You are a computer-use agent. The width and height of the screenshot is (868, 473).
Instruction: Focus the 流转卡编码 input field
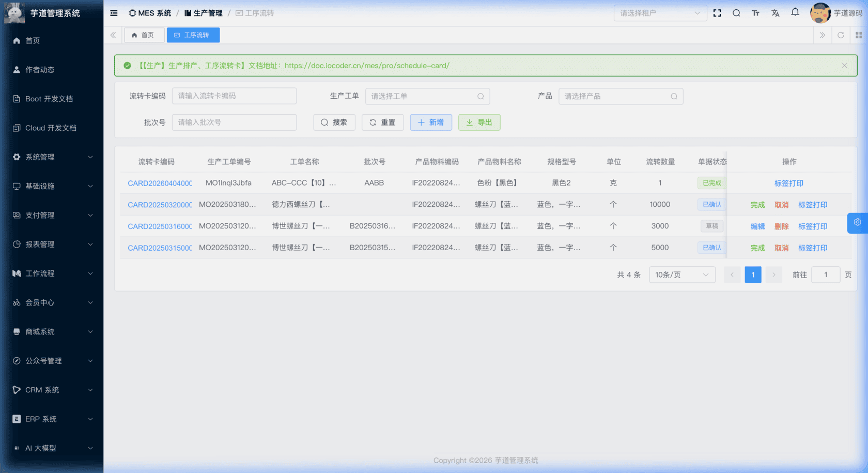pyautogui.click(x=234, y=96)
